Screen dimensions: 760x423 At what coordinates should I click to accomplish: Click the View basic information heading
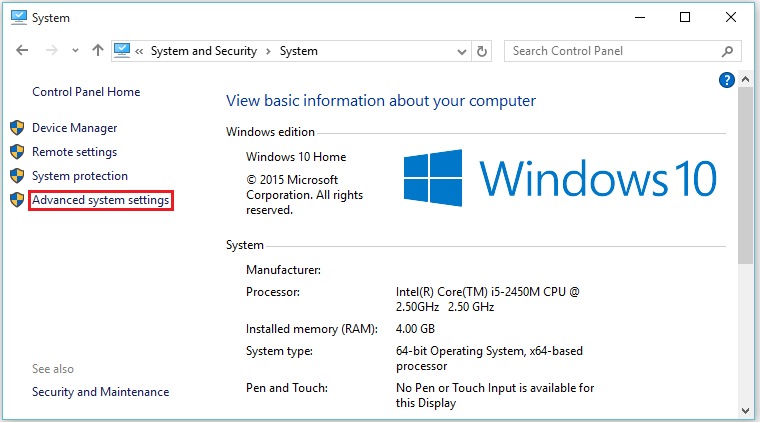point(381,101)
